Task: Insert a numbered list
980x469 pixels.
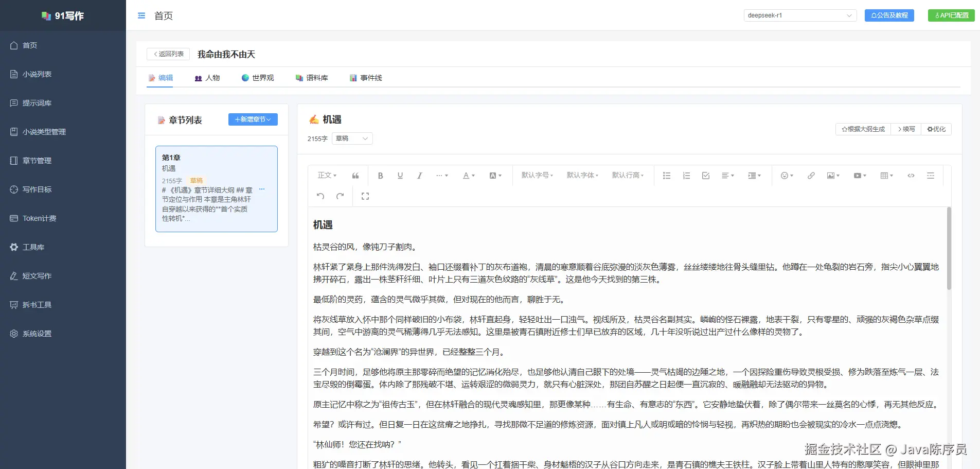Action: coord(686,176)
